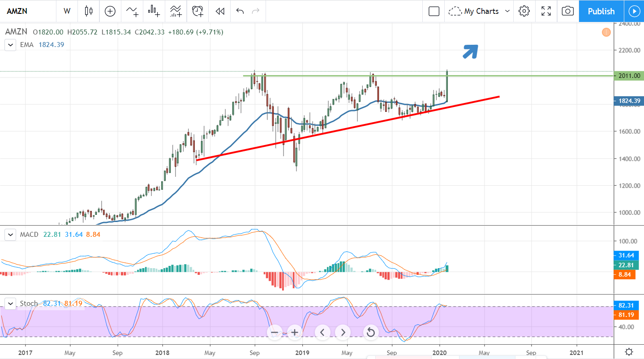Undo the last chart action
Image resolution: width=644 pixels, height=359 pixels.
click(240, 11)
